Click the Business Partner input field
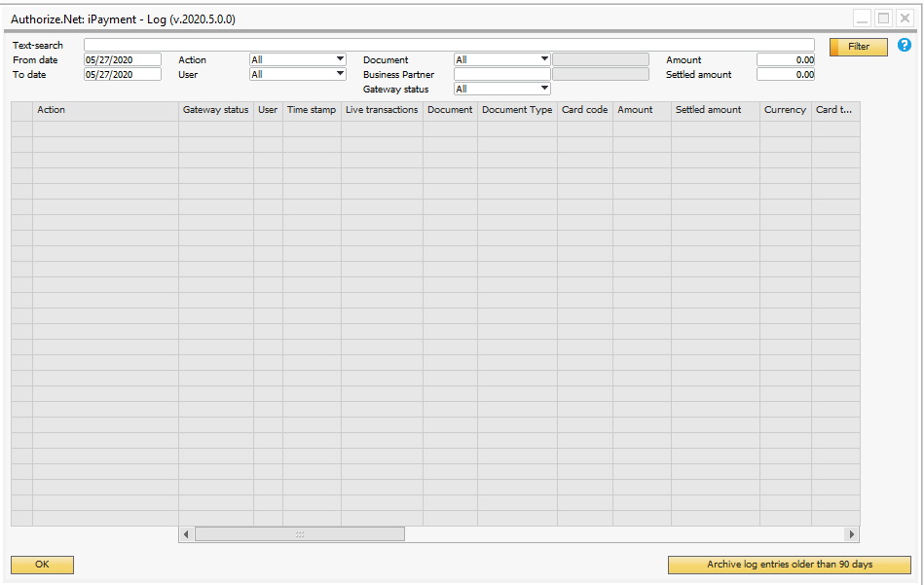Image resolution: width=924 pixels, height=585 pixels. tap(502, 74)
